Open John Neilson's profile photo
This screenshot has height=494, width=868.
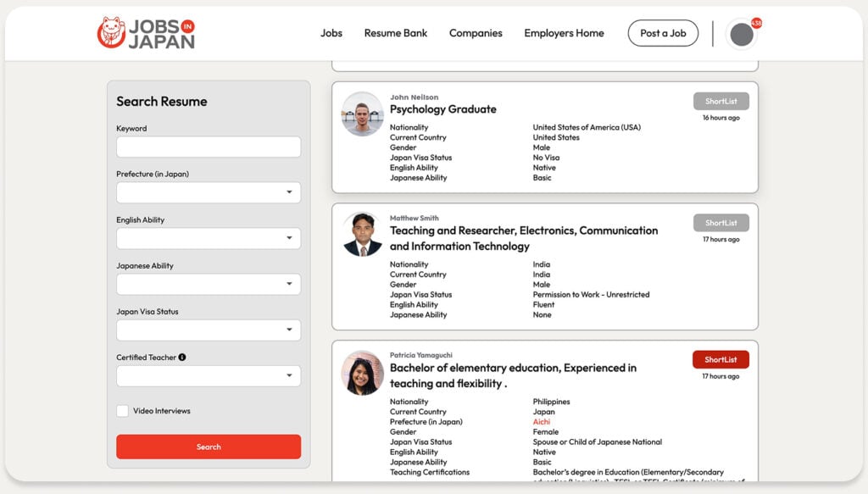[362, 114]
